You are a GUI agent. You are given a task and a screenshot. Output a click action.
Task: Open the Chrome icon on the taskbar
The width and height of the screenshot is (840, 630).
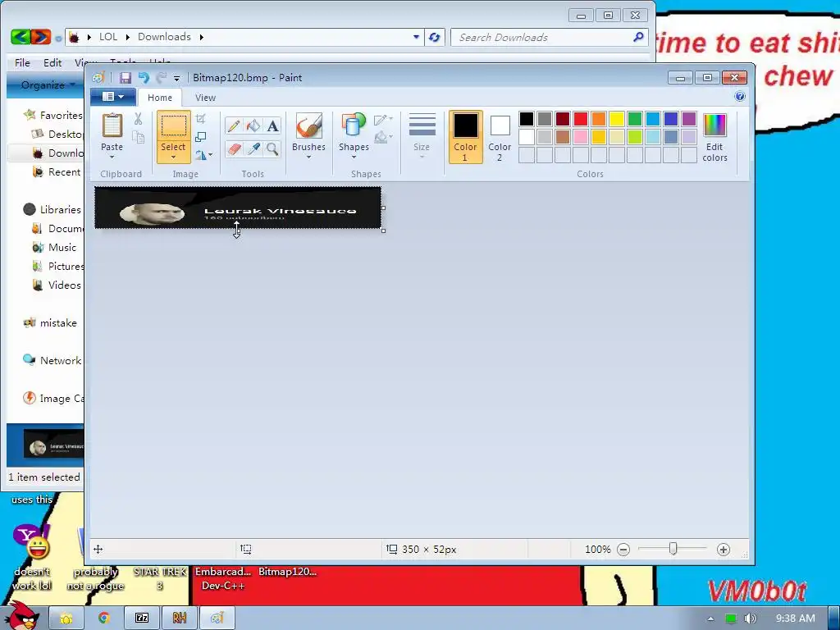[104, 619]
